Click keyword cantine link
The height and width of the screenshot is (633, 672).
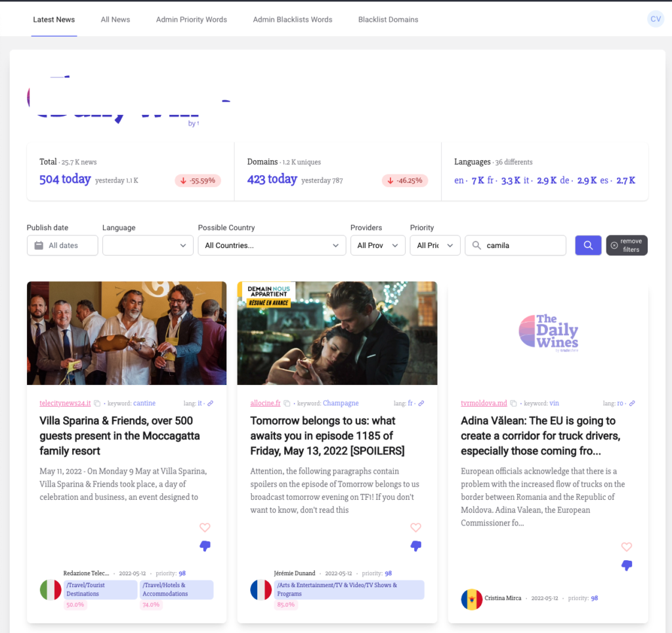144,403
